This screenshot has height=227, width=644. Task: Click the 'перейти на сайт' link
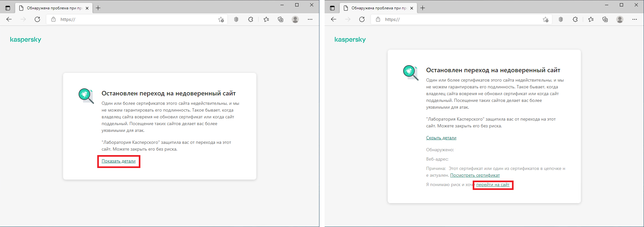point(493,185)
